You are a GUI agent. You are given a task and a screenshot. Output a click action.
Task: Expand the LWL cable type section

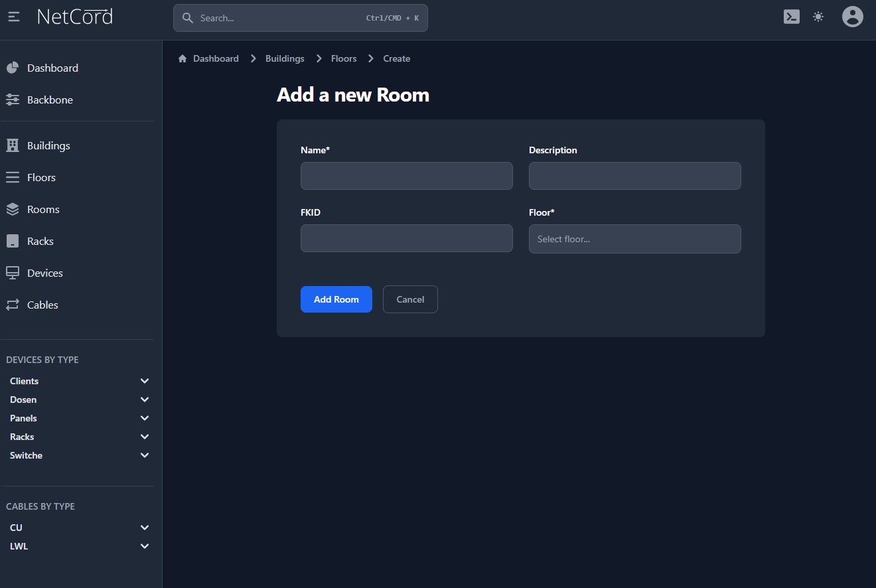coord(145,546)
